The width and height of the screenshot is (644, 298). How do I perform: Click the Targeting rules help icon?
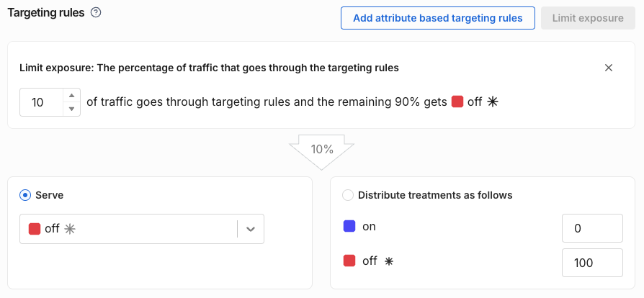click(x=96, y=13)
